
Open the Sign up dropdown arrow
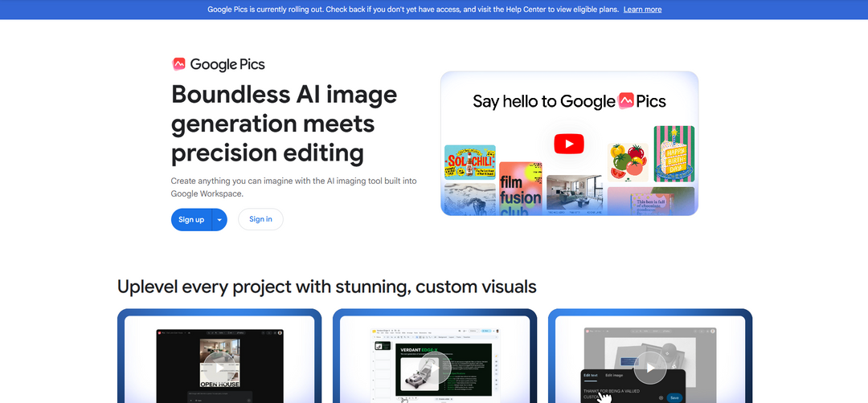pyautogui.click(x=219, y=219)
